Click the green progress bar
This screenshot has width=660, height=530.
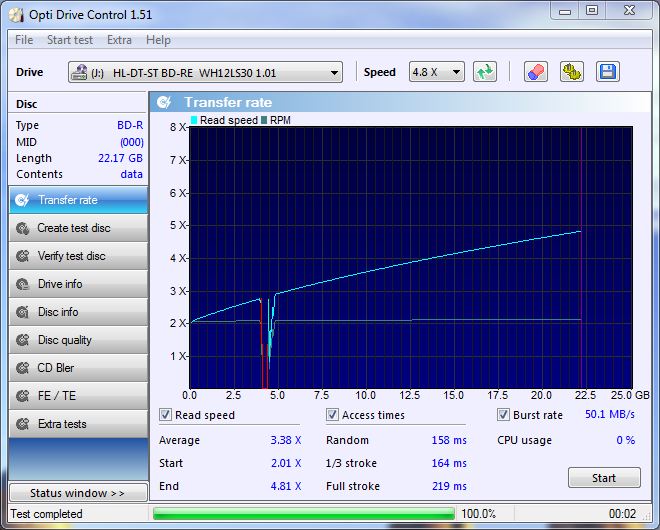(x=303, y=514)
